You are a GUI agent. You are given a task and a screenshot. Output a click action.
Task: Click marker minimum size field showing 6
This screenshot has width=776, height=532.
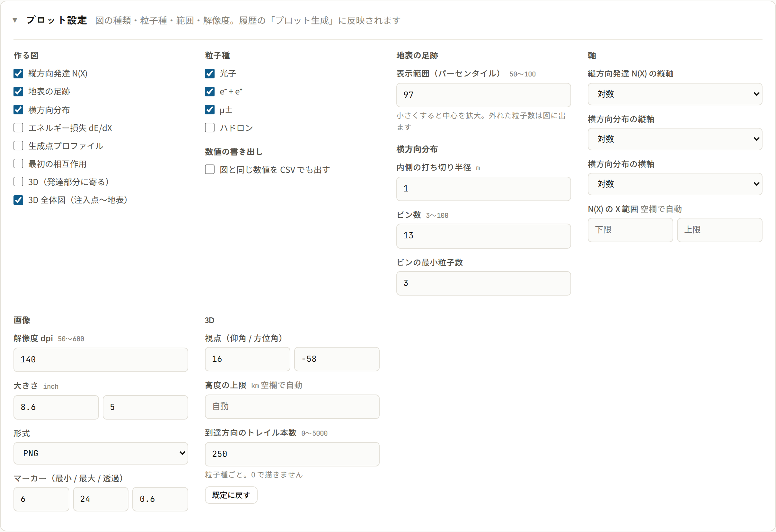(x=41, y=499)
